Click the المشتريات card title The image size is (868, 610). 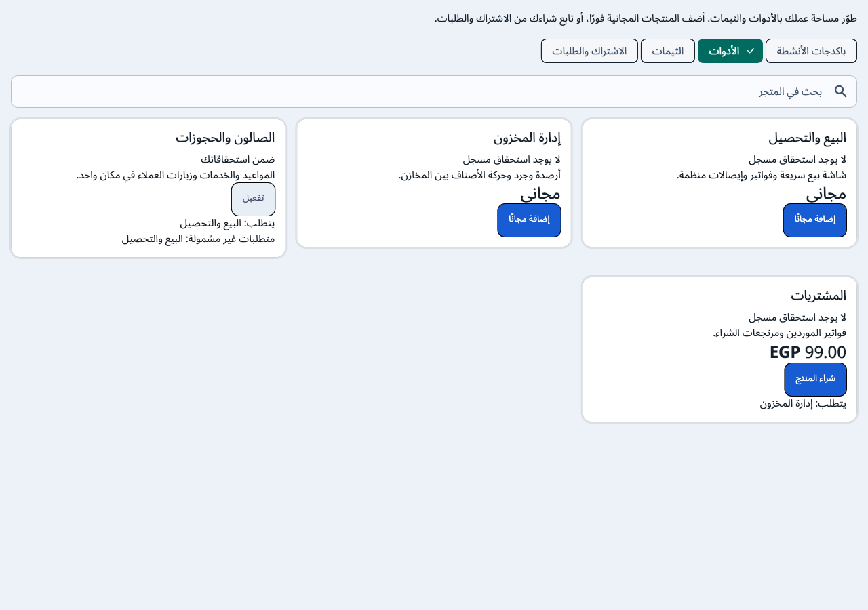[818, 295]
